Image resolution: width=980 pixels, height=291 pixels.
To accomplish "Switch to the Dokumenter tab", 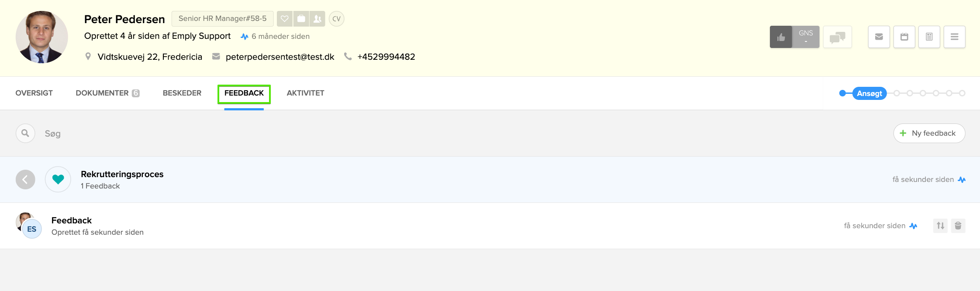I will tap(107, 93).
